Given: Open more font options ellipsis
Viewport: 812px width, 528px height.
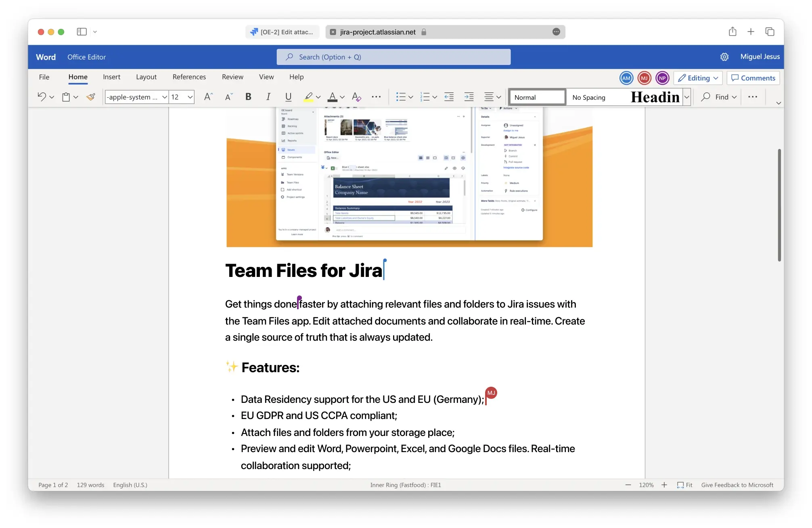Looking at the screenshot, I should pos(376,97).
